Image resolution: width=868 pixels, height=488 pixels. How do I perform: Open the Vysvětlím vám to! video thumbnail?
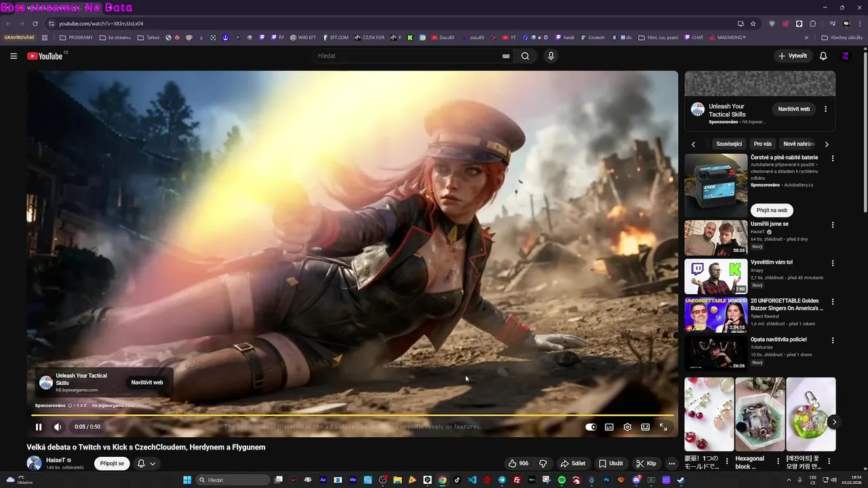tap(715, 276)
